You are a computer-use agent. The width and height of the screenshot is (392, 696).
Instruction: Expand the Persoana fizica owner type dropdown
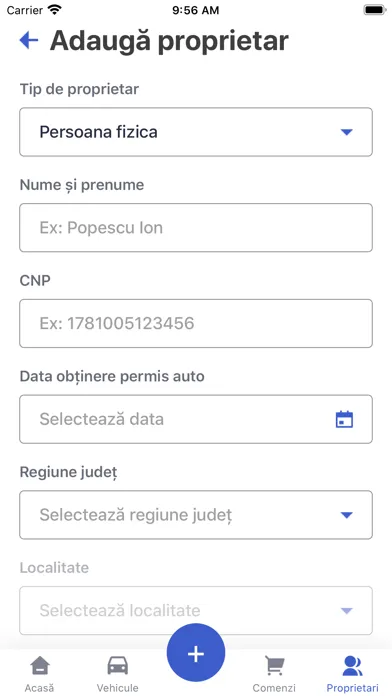point(196,132)
